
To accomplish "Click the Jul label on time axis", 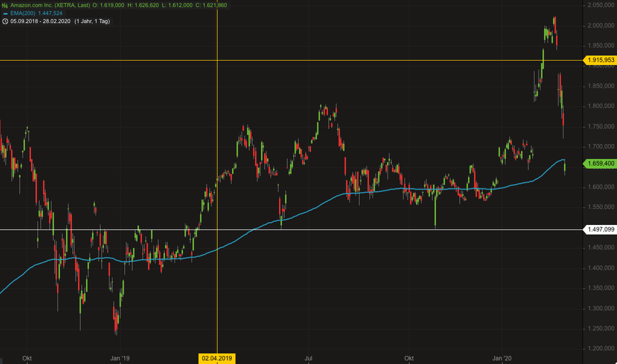I will (309, 358).
